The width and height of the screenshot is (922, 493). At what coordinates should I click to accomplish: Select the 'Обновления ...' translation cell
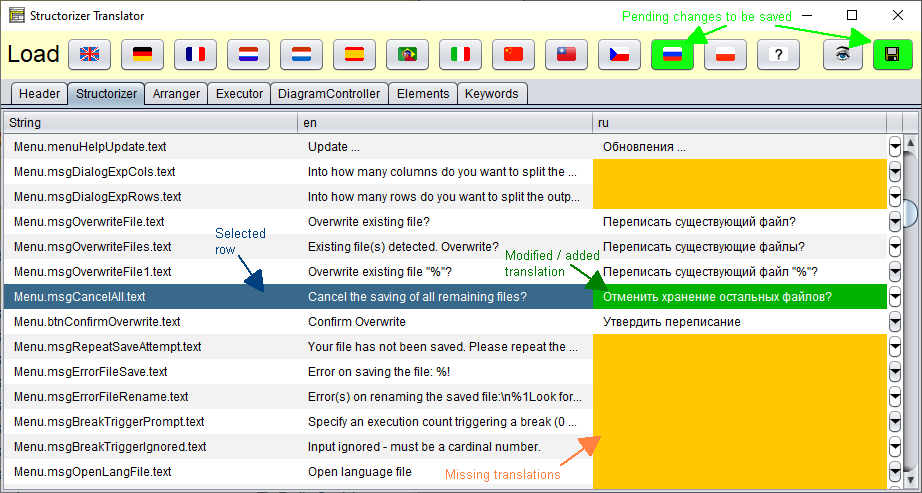point(740,147)
